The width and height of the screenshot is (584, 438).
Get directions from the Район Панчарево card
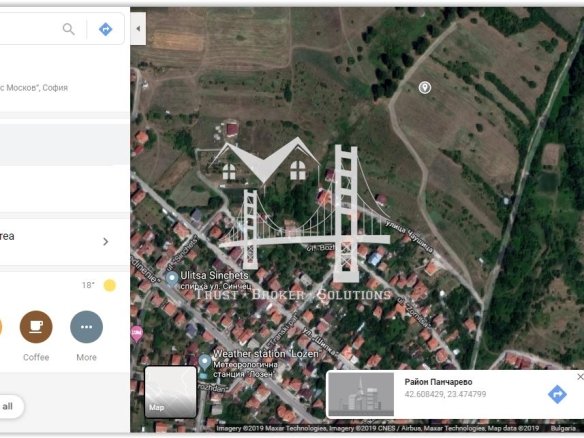557,394
